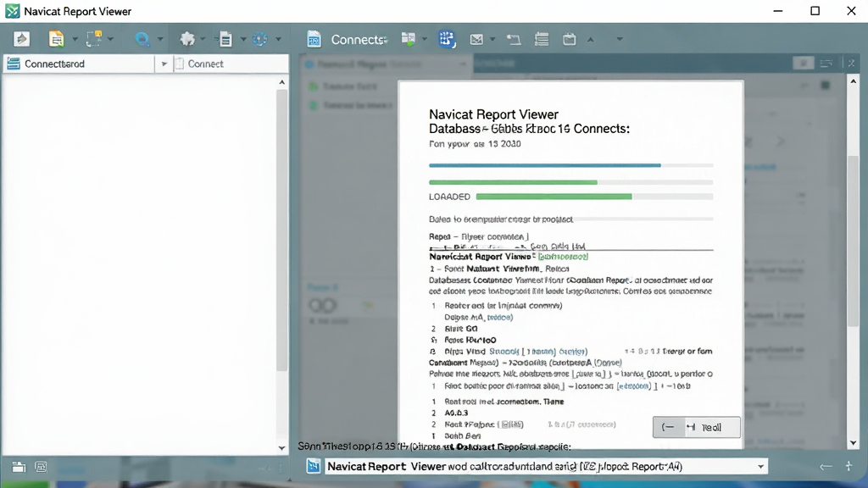Click left panel scrollbar up arrow
The width and height of the screenshot is (868, 488).
point(281,82)
